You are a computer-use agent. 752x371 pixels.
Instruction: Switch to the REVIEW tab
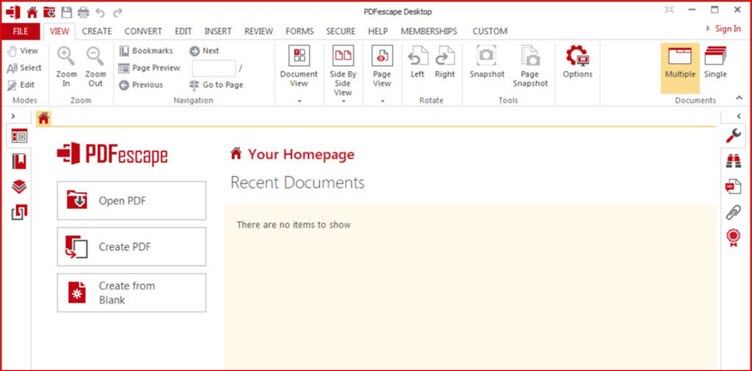click(x=259, y=31)
